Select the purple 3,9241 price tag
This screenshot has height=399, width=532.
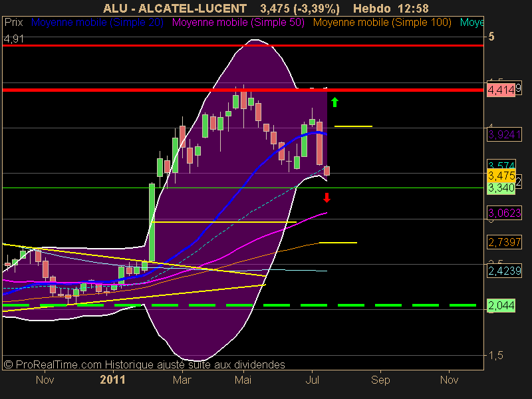click(504, 135)
